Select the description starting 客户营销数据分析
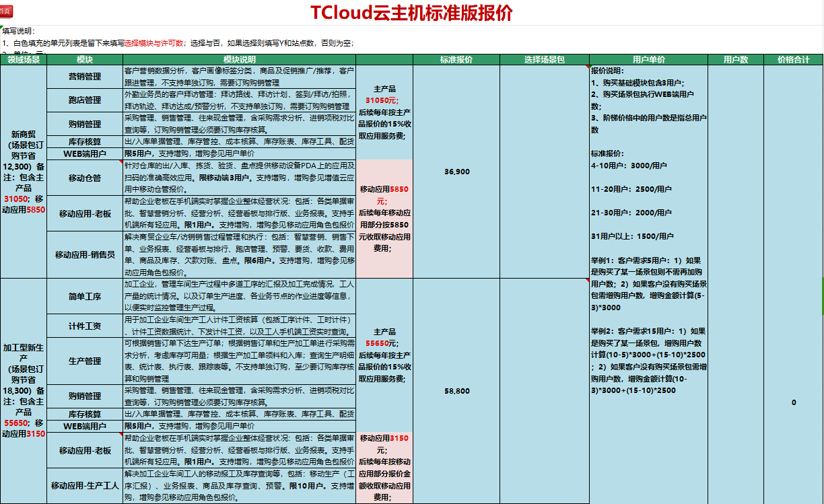 (x=239, y=77)
